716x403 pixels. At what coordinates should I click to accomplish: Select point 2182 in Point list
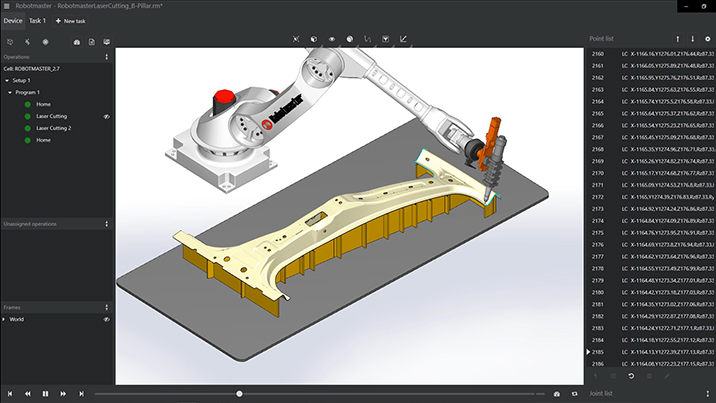[x=651, y=316]
